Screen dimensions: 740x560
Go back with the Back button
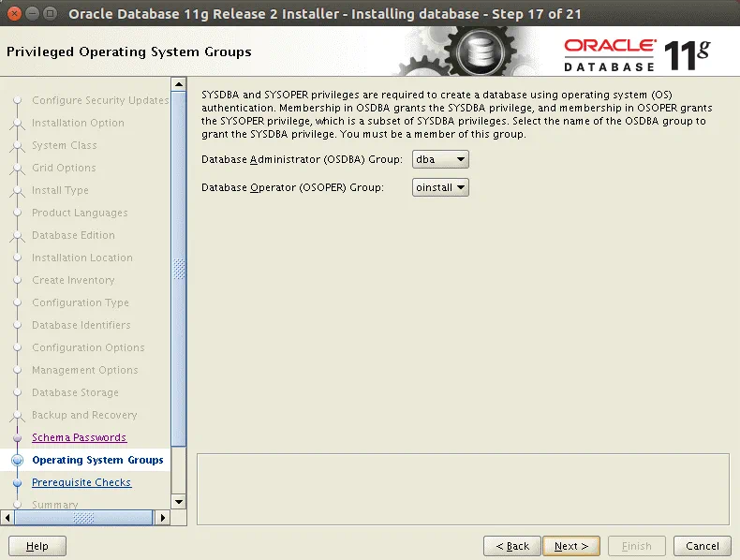pos(512,546)
